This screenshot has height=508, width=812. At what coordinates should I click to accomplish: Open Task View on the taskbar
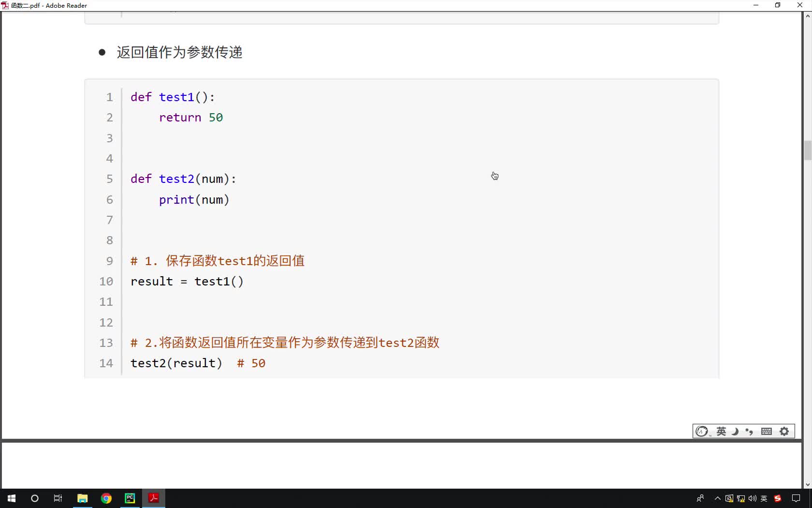point(58,498)
